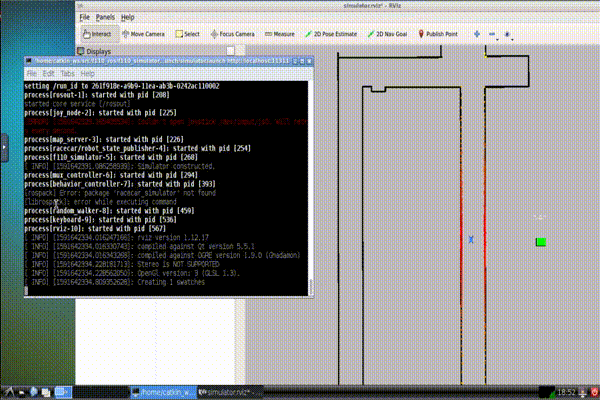
Task: Click the blue car marker in the map
Action: [x=471, y=240]
